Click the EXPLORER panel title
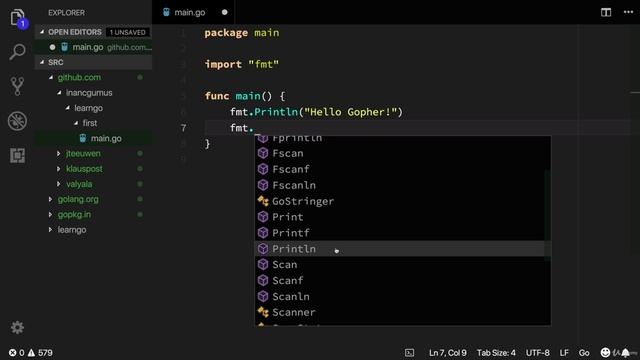 click(x=67, y=13)
